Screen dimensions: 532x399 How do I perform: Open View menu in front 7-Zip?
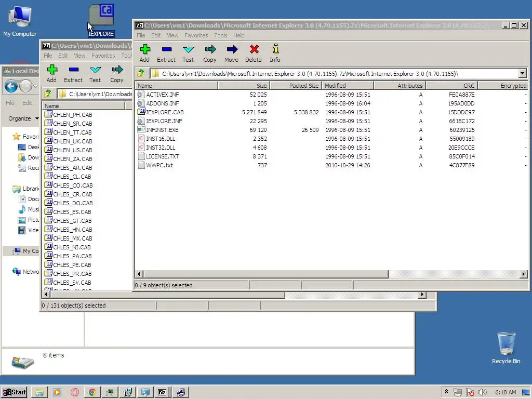tap(172, 35)
